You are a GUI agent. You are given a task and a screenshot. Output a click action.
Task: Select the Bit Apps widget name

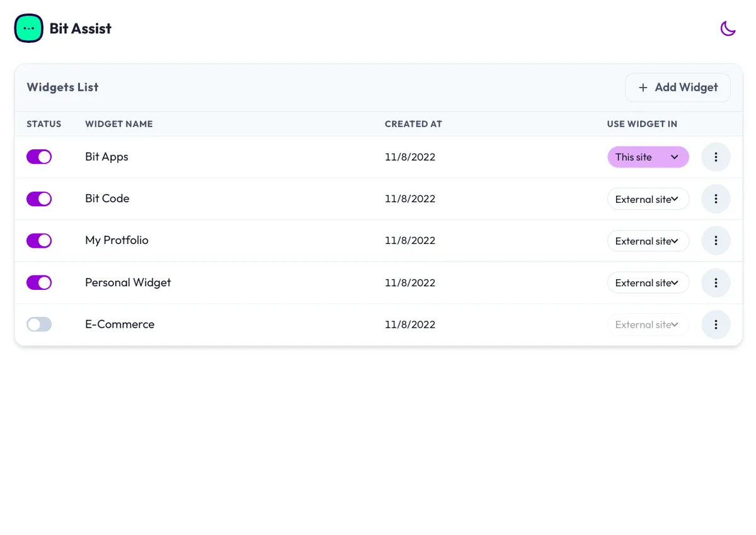click(x=106, y=157)
